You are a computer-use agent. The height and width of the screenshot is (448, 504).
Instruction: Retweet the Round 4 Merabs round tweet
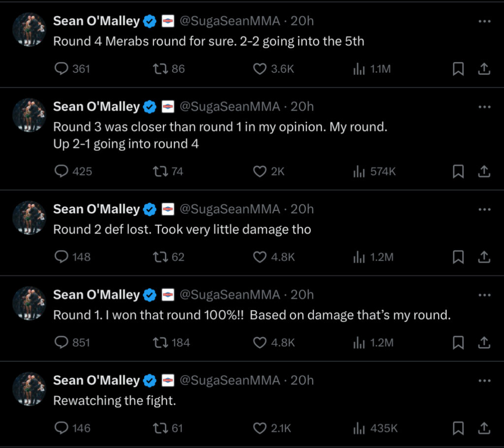click(169, 69)
